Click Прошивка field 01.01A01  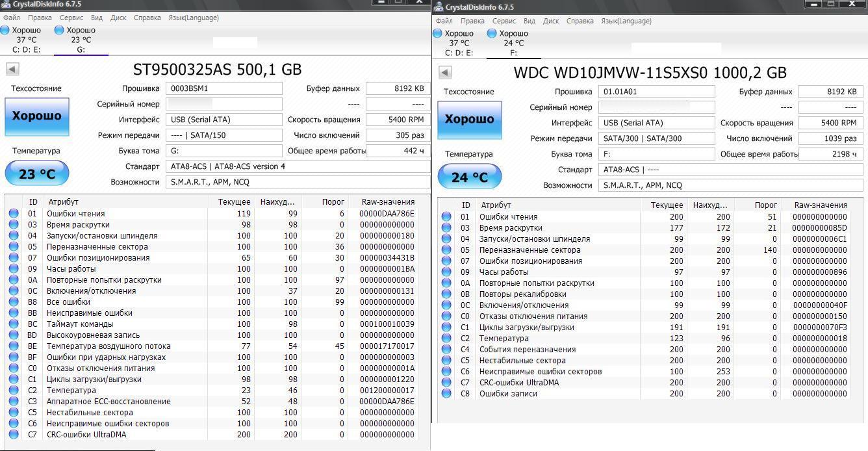(x=657, y=92)
